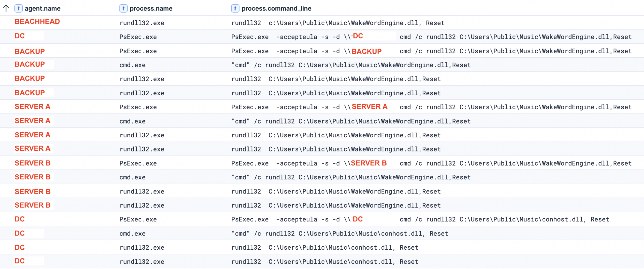Select cmd.exe in the BACKUP row
The image size is (644, 269).
click(x=133, y=65)
